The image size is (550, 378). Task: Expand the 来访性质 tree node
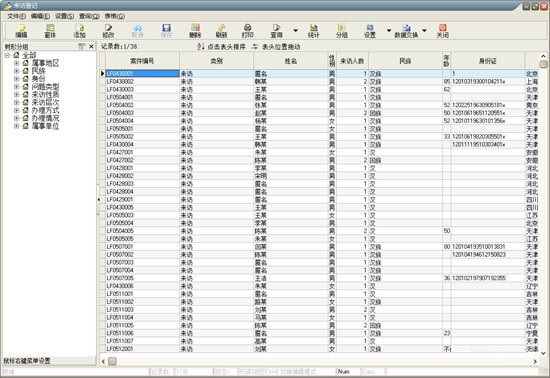point(16,94)
